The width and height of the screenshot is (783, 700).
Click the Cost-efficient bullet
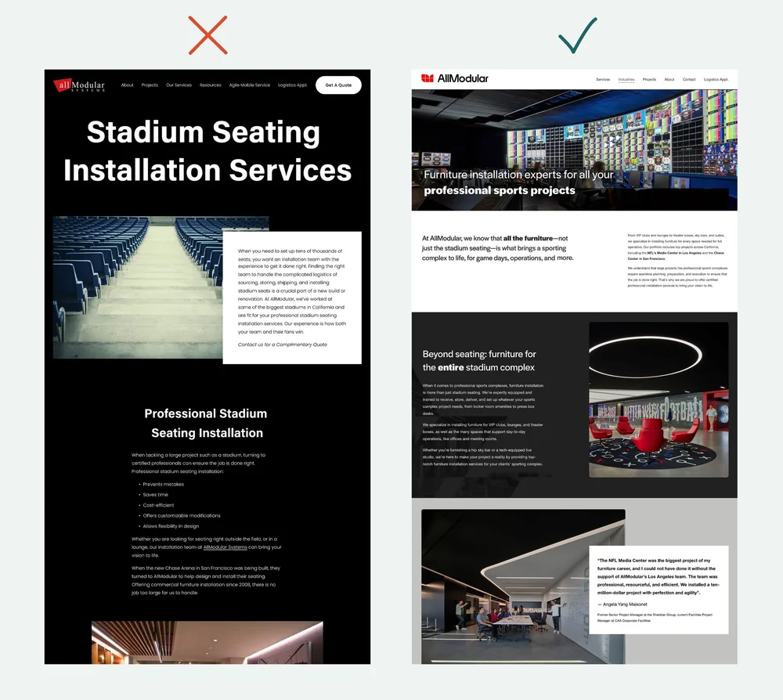click(x=158, y=505)
